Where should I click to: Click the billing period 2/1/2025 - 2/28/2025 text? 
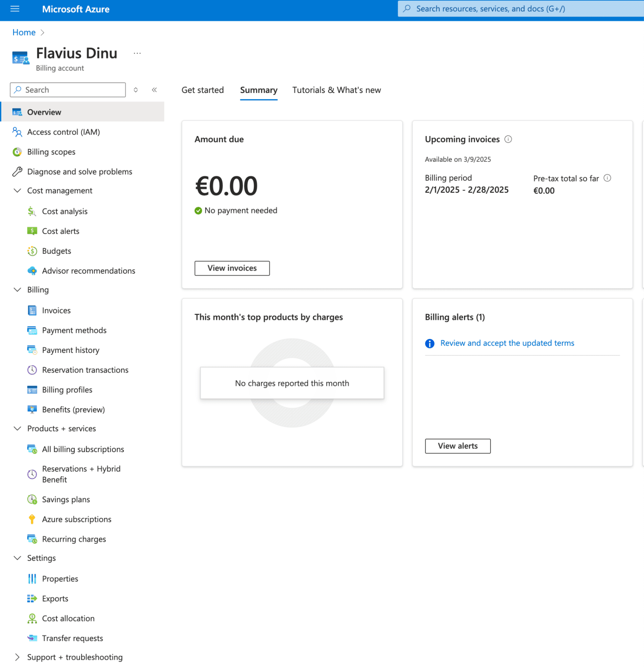[467, 190]
